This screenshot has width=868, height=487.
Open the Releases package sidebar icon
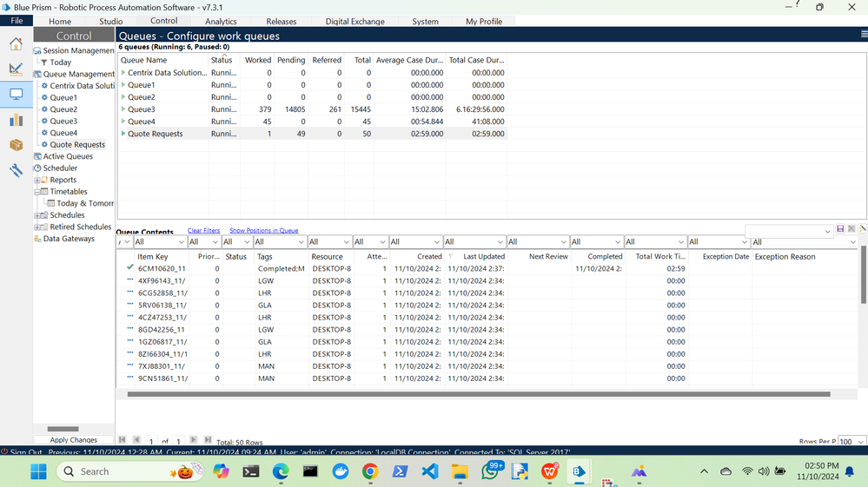(16, 145)
